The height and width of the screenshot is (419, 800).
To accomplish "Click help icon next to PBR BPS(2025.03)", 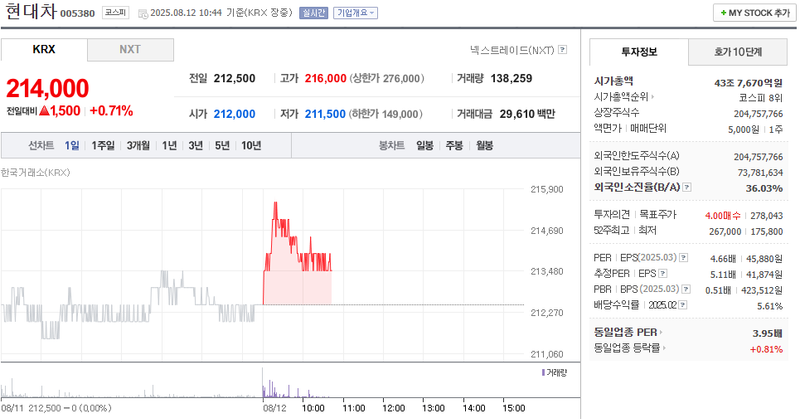I will tap(686, 289).
